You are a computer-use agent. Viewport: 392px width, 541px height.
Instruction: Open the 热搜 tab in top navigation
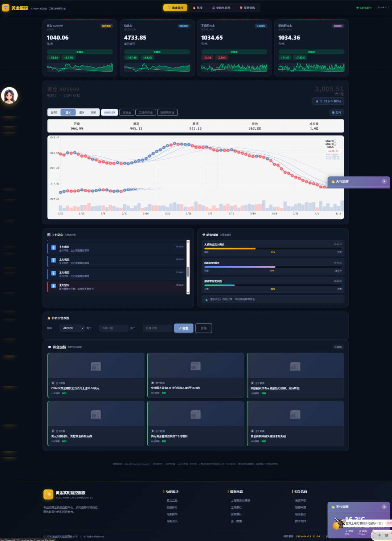pos(198,8)
